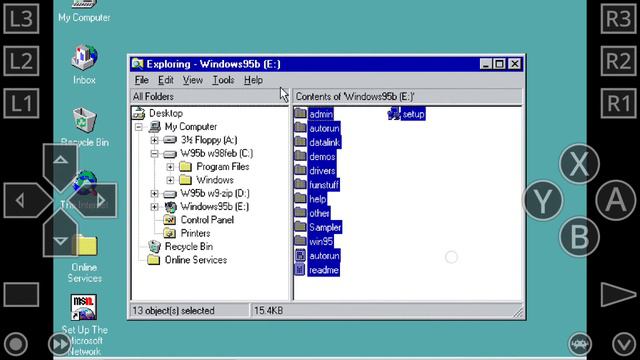The height and width of the screenshot is (360, 640).
Task: Select the Desktop icon in the folder tree
Action: pos(138,113)
